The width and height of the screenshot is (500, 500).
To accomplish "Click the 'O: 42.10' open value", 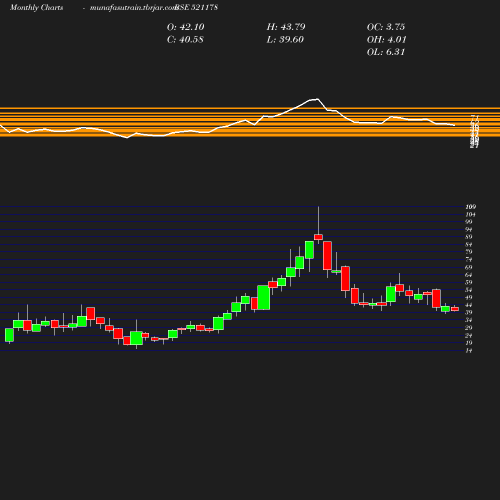I will (x=185, y=27).
